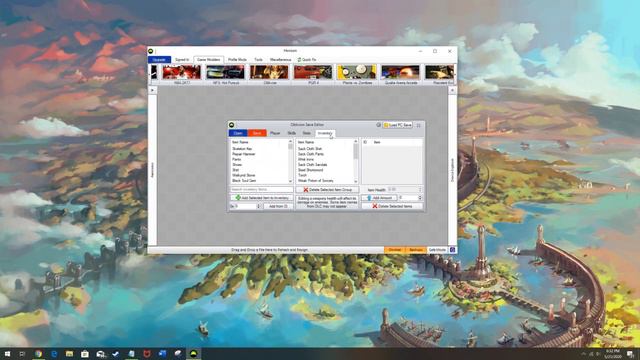
Task: Click the blue icon at status bar end
Action: [x=453, y=250]
